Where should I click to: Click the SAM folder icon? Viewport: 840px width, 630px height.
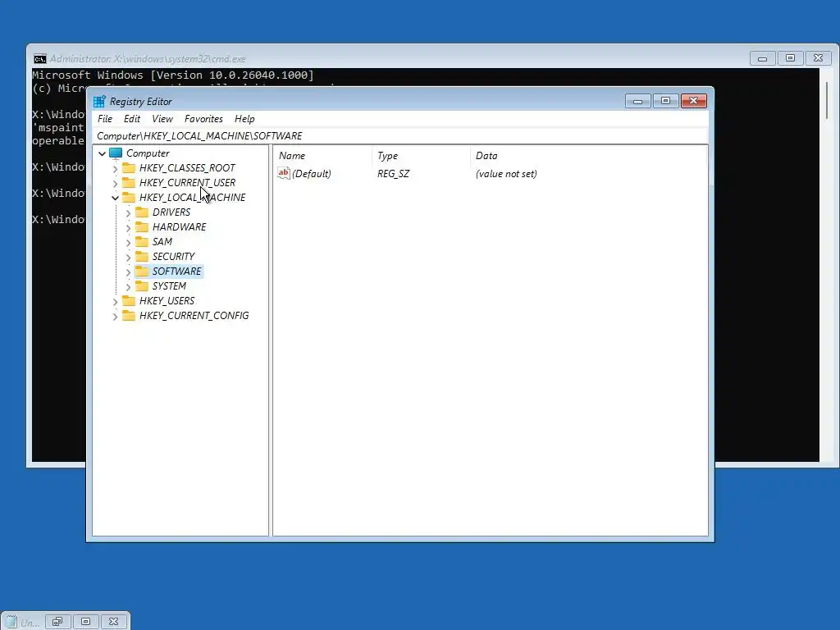(x=141, y=242)
